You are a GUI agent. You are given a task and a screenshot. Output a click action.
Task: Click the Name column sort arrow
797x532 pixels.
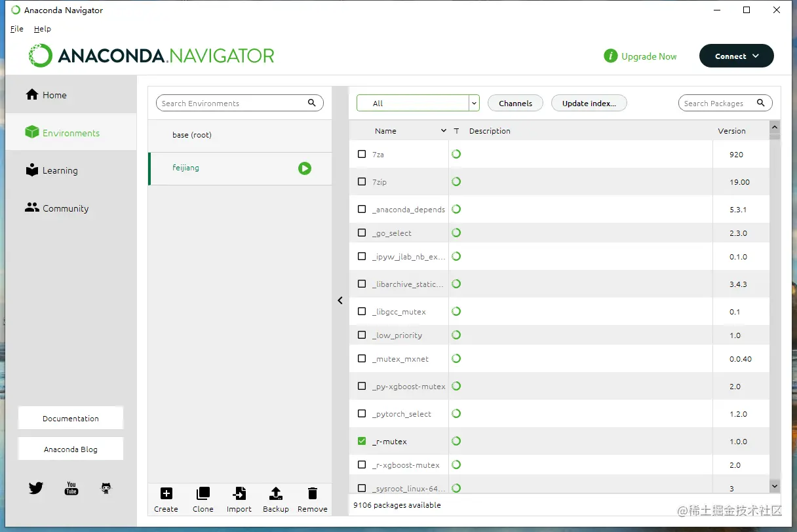click(x=444, y=131)
